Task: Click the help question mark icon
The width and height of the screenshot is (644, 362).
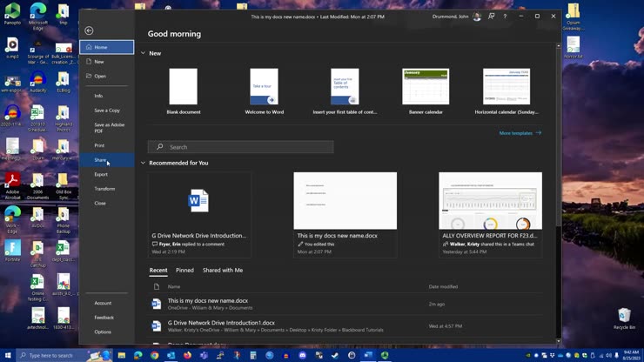Action: [505, 17]
